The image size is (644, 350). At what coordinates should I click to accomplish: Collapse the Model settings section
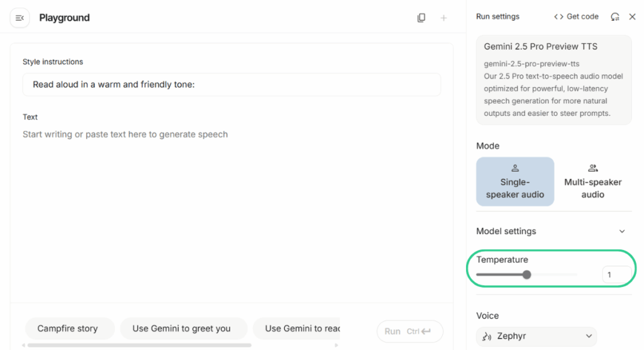coord(622,231)
